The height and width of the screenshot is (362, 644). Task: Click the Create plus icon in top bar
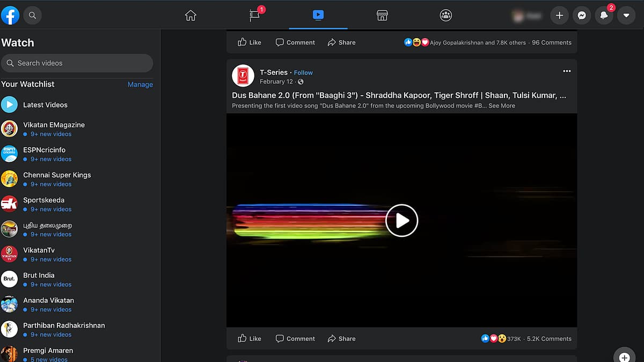(x=560, y=15)
